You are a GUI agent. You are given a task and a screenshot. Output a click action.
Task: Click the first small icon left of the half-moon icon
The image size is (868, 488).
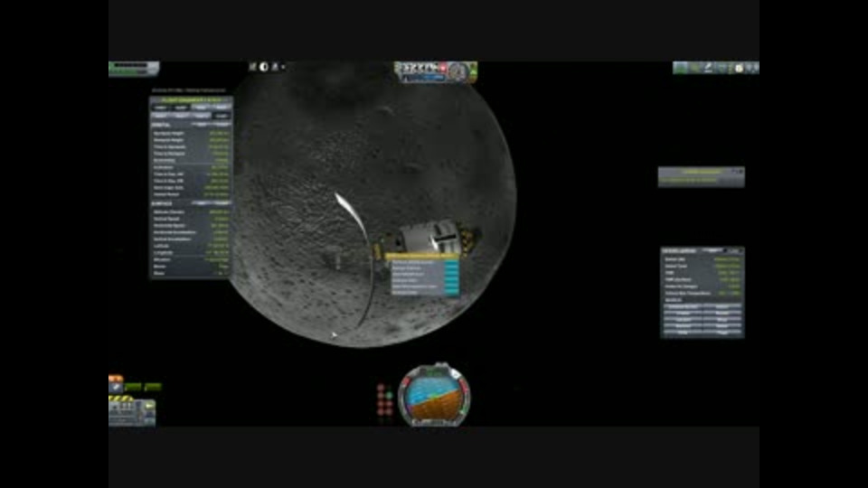252,66
